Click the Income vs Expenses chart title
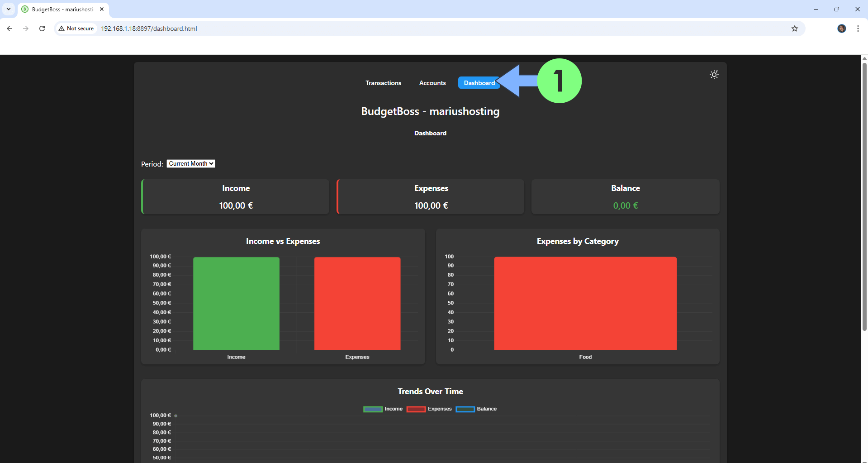 pos(283,241)
